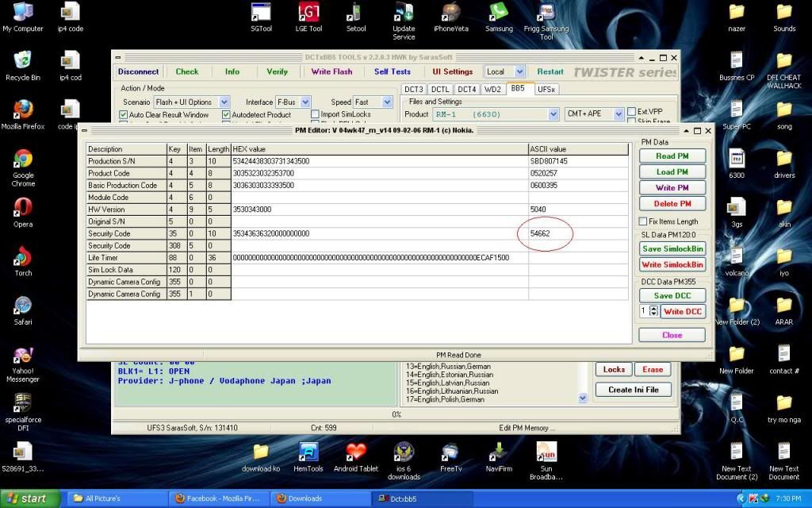Open the CMT+APE dropdown

point(618,114)
